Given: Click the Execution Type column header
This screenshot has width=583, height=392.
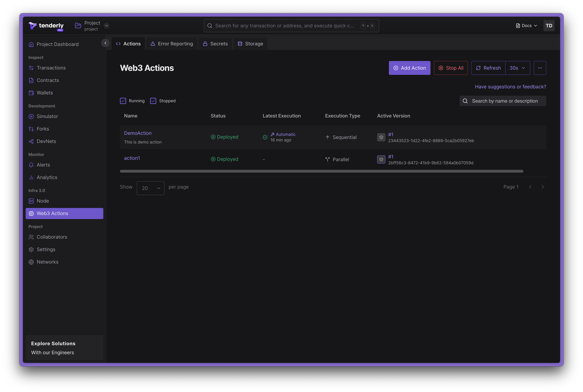Looking at the screenshot, I should pos(342,116).
